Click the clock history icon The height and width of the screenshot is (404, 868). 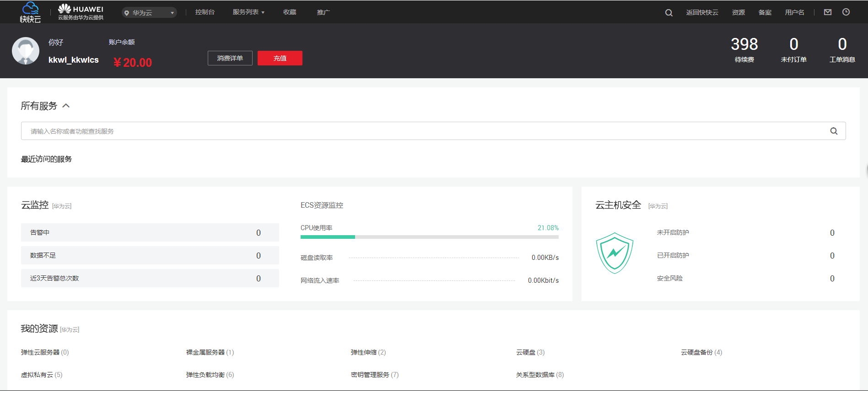846,12
